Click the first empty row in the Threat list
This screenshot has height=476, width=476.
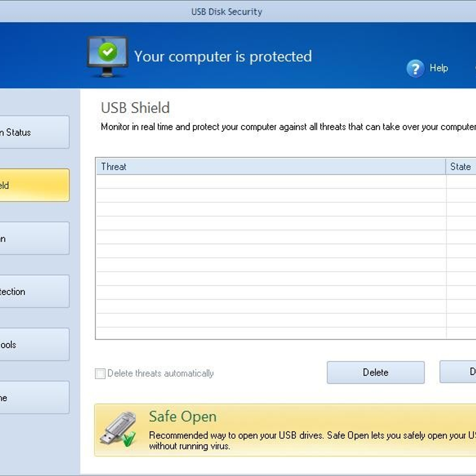(x=271, y=182)
